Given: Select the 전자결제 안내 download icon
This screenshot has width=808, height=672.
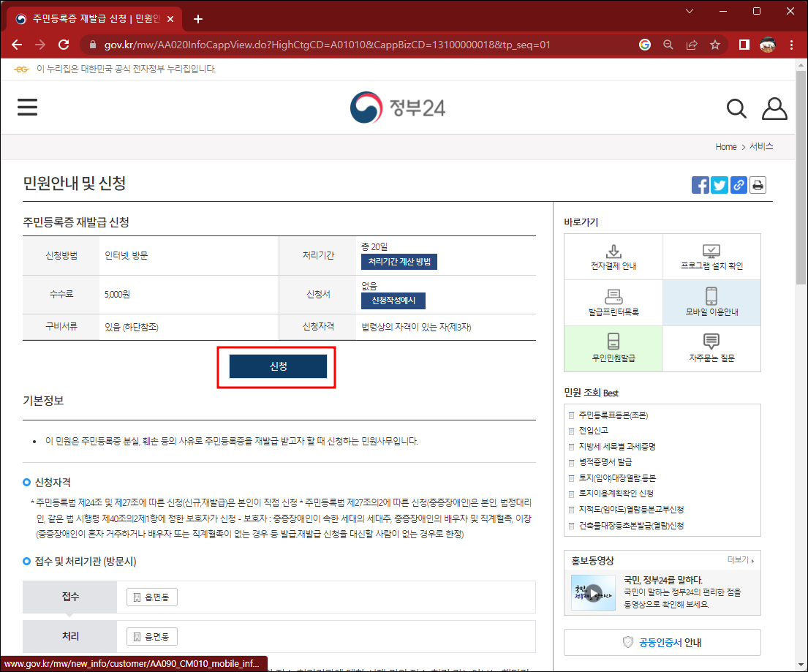Looking at the screenshot, I should (613, 251).
